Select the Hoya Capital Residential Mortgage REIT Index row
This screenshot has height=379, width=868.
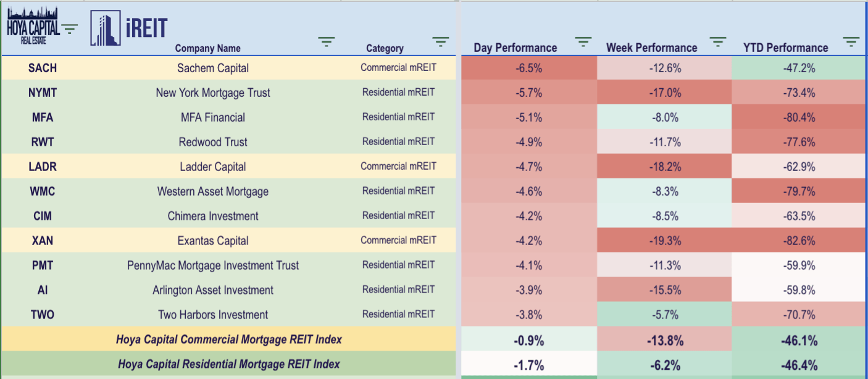(x=228, y=364)
